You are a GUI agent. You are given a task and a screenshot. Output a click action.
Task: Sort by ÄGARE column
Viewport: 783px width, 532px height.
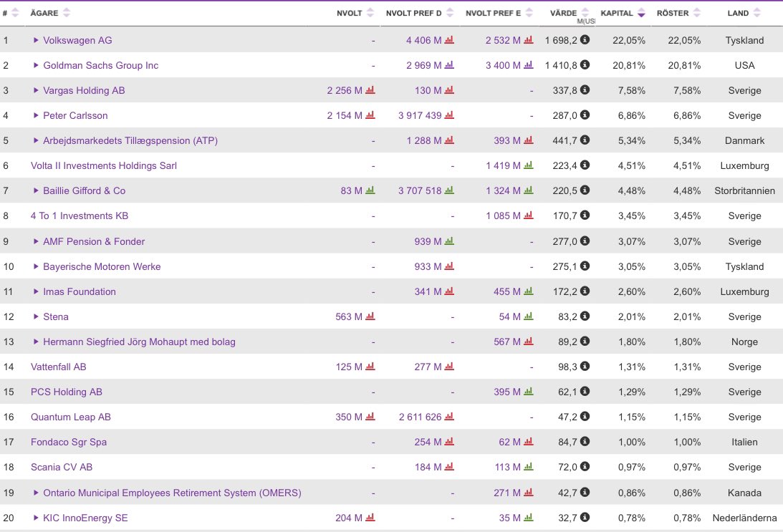(x=50, y=13)
